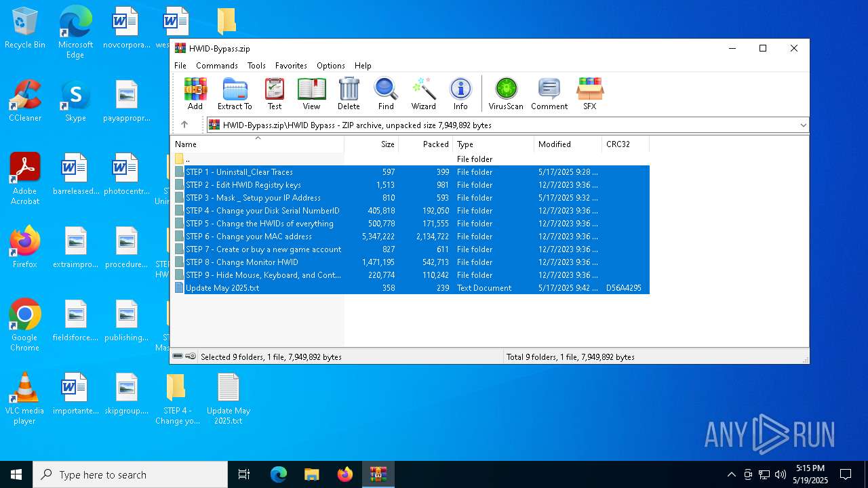Click the Comment toolbar icon
Viewport: 868px width, 488px height.
pyautogui.click(x=549, y=94)
